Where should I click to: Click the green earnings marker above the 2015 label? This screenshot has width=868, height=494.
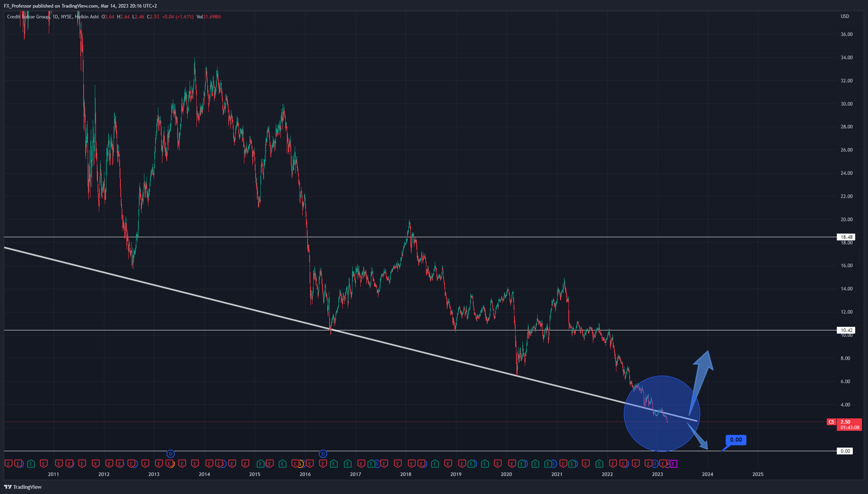(x=260, y=464)
